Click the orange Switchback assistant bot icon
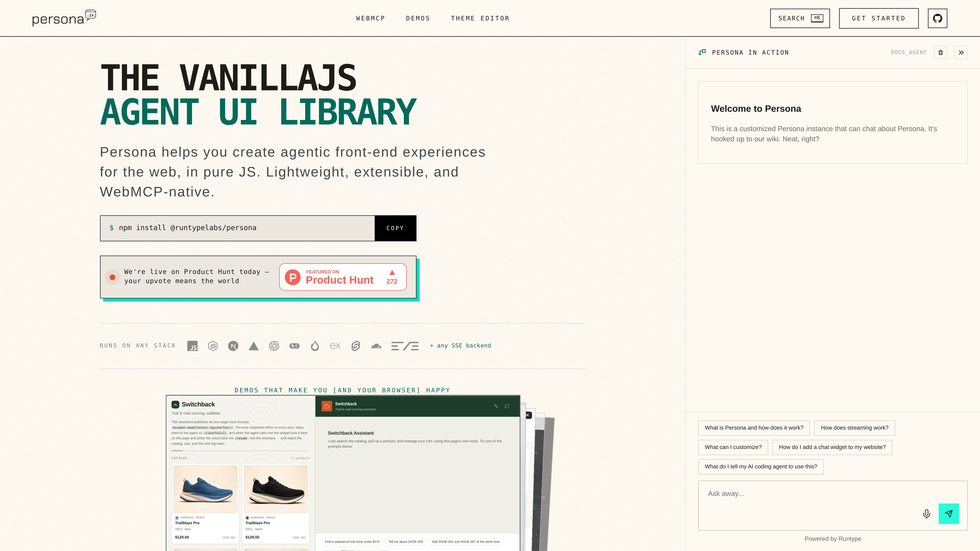The image size is (980, 551). pyautogui.click(x=327, y=406)
